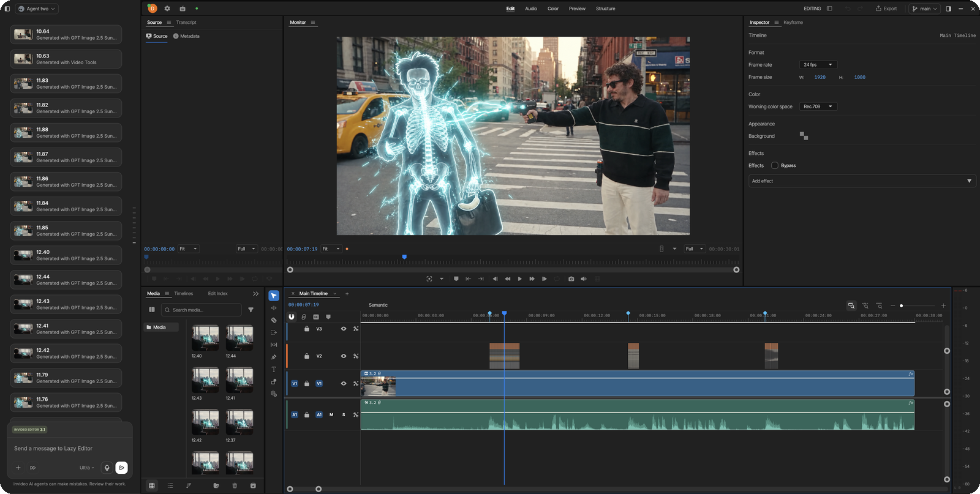Select the 12.44 media thumbnail

pos(239,338)
